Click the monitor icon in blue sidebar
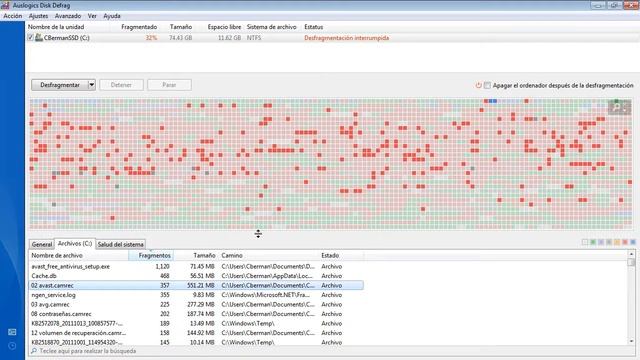 (x=12, y=332)
